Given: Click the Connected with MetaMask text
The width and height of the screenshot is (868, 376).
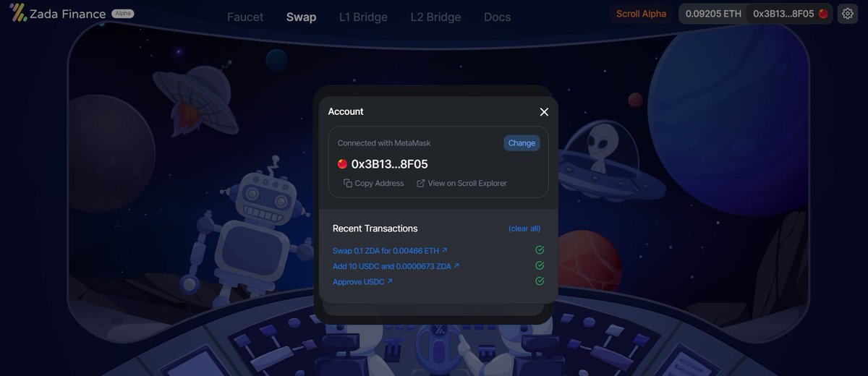Looking at the screenshot, I should [x=384, y=143].
